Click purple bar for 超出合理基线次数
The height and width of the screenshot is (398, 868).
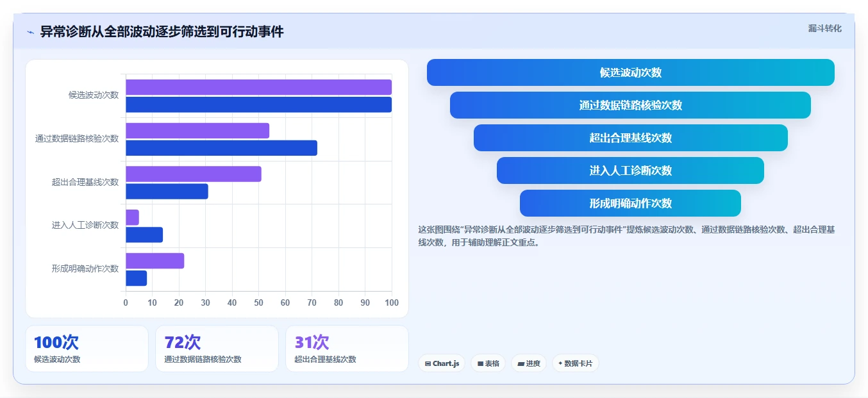coord(194,174)
